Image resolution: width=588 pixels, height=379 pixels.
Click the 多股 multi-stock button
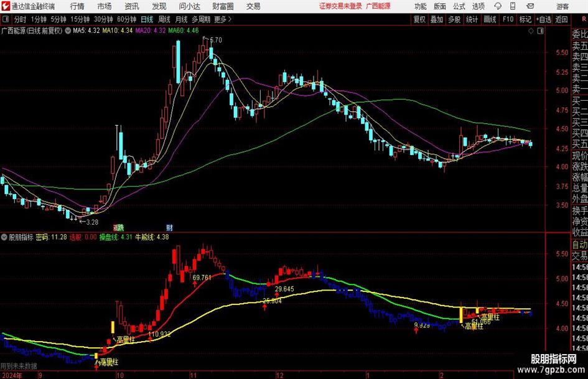(454, 19)
